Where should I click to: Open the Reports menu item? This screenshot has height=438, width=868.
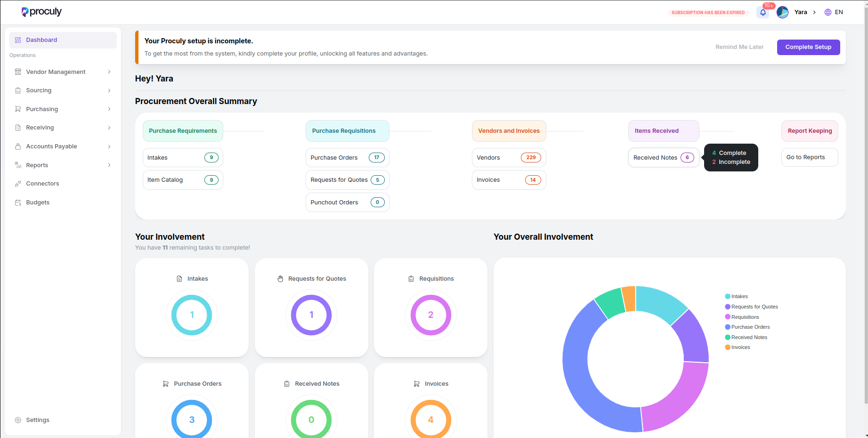(63, 165)
